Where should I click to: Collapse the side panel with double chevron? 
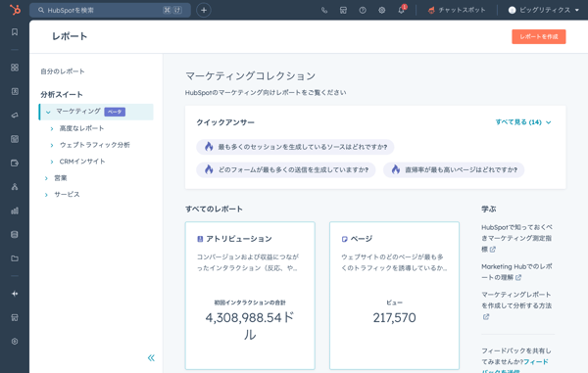tap(151, 358)
